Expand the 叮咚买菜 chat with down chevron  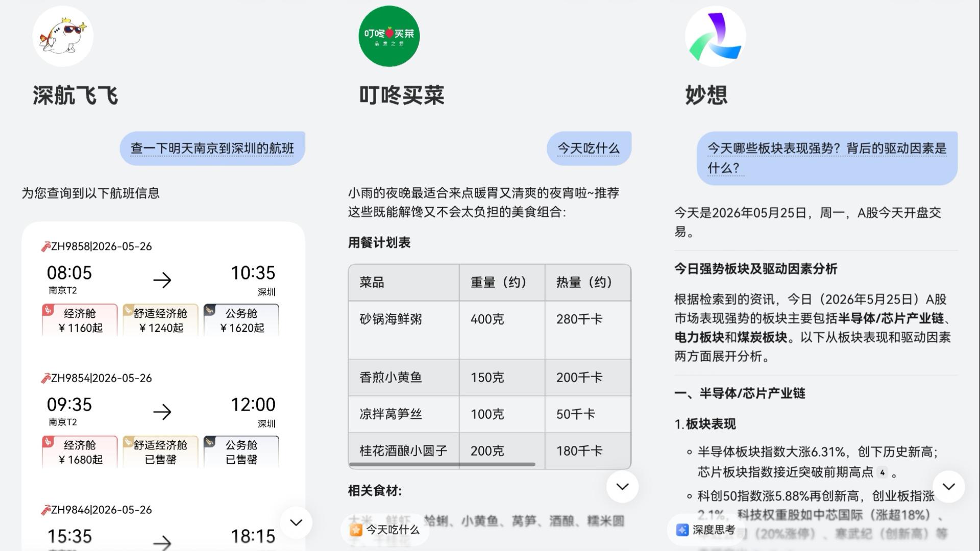click(x=622, y=487)
